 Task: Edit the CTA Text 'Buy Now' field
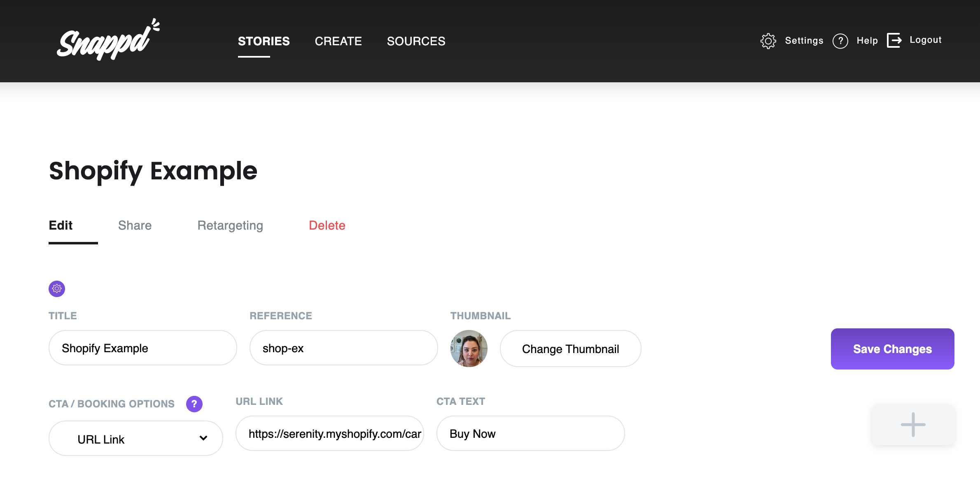coord(530,433)
